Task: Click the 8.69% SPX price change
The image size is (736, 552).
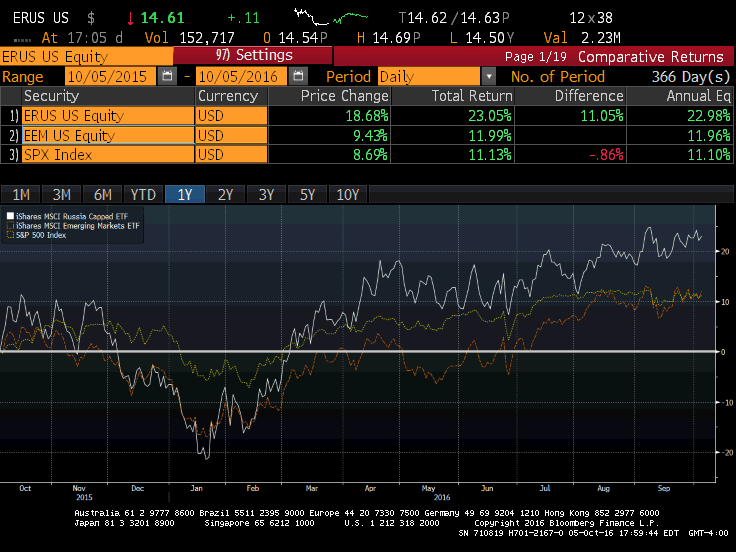Action: pos(370,154)
